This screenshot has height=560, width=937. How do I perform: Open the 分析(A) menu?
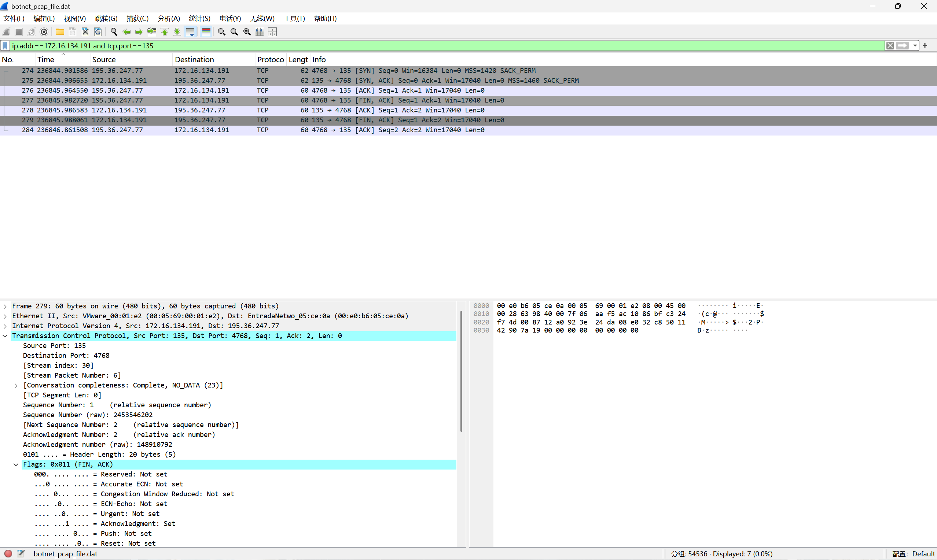point(168,18)
